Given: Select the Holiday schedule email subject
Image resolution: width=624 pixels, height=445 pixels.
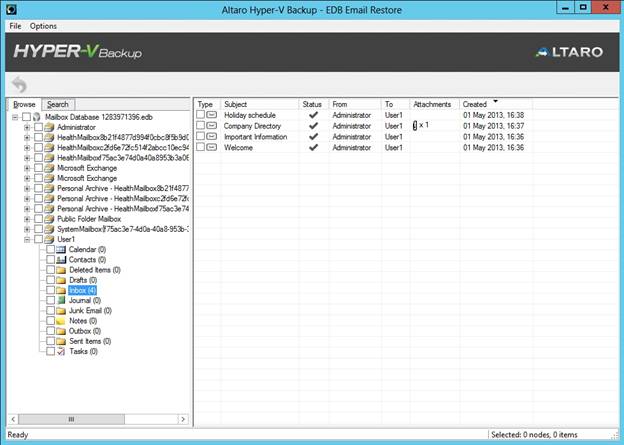Looking at the screenshot, I should coord(250,115).
